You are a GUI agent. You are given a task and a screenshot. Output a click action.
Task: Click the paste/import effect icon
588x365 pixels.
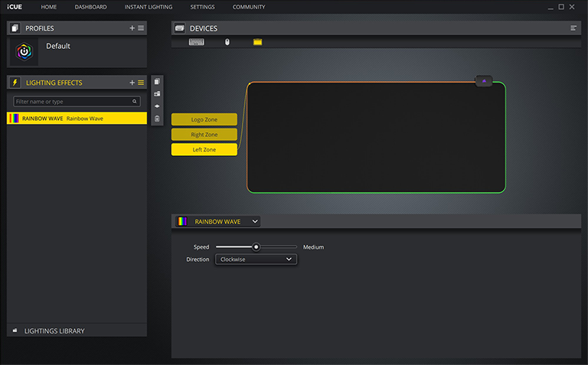click(157, 93)
